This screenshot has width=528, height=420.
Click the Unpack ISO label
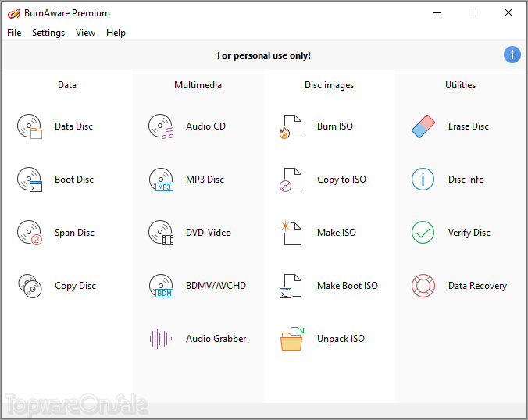click(x=341, y=339)
